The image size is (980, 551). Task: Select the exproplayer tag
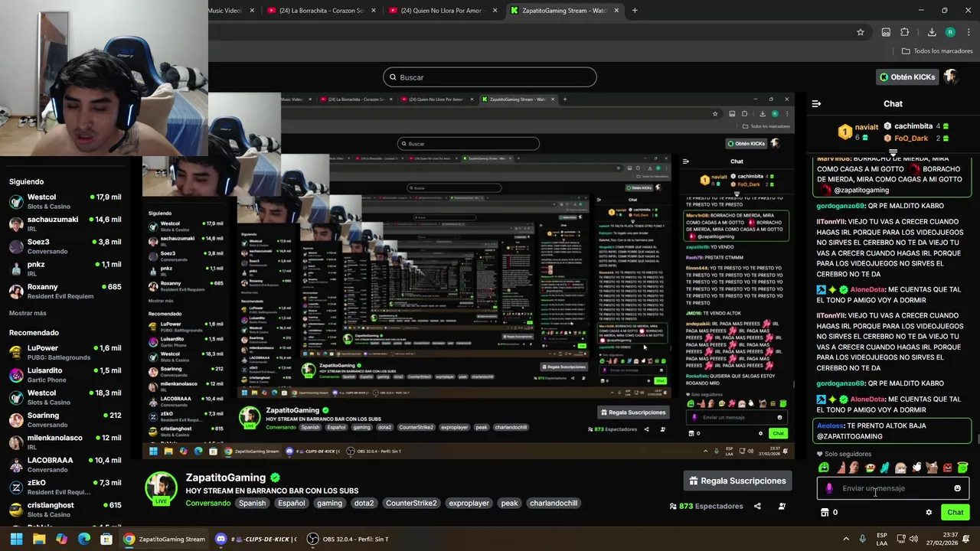[x=469, y=503]
